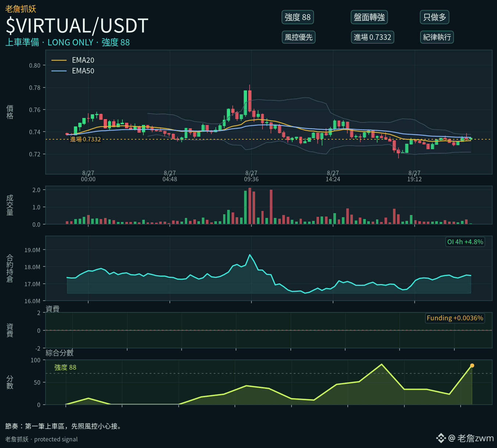Click the 0.72 price axis tick
The width and height of the screenshot is (497, 448).
(35, 154)
